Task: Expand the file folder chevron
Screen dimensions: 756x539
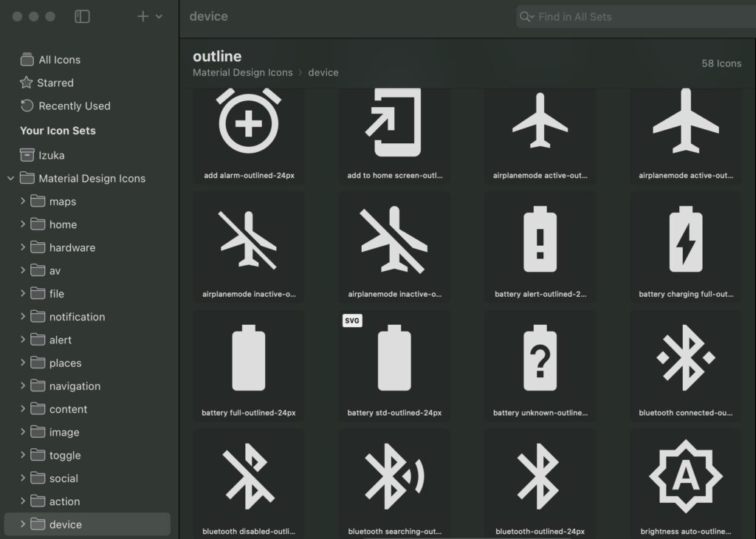Action: click(23, 293)
